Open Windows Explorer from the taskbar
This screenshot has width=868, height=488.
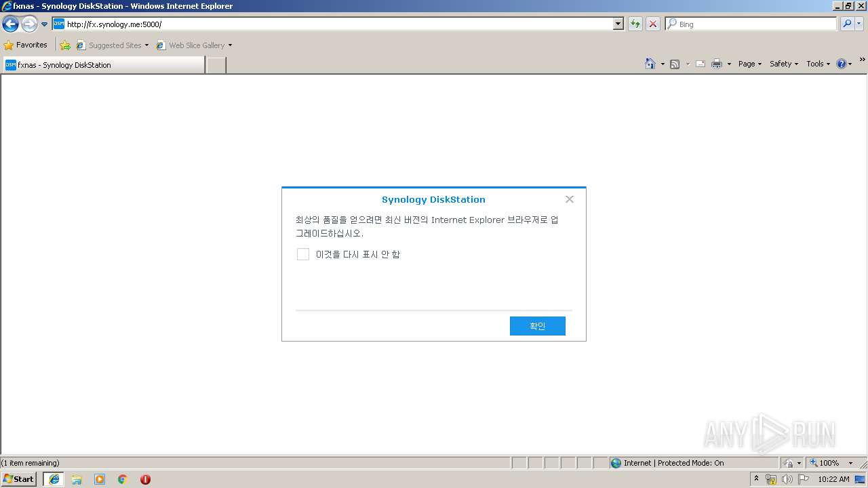pyautogui.click(x=77, y=479)
